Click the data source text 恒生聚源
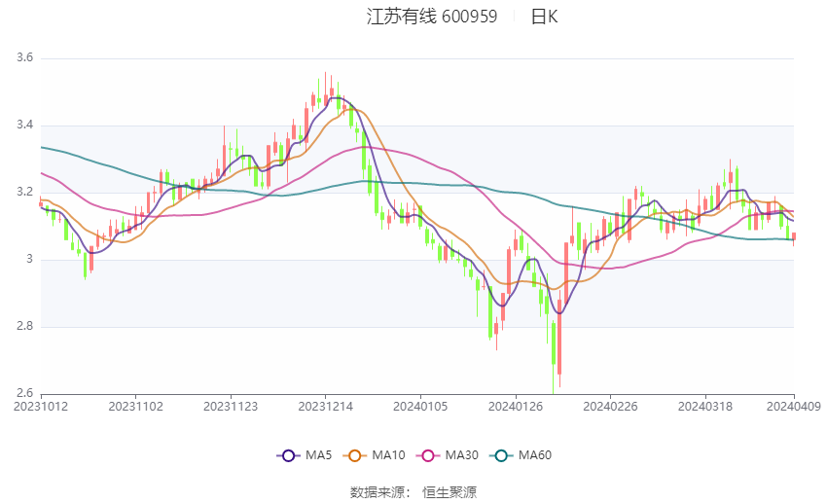This screenshot has height=504, width=827. tap(449, 492)
